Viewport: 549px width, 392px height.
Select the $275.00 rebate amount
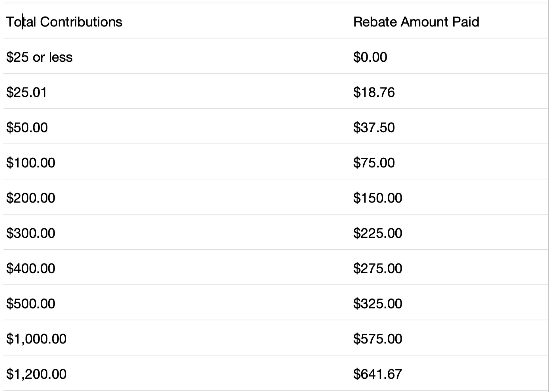[377, 268]
